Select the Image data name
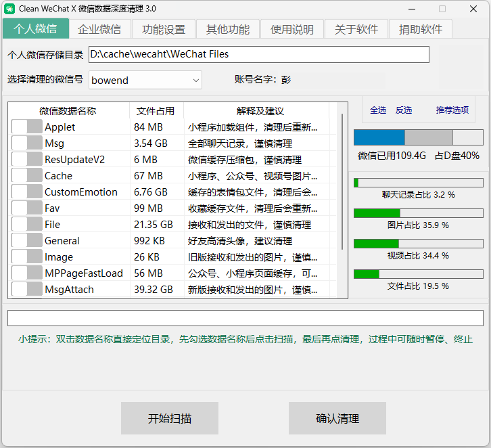 (59, 257)
